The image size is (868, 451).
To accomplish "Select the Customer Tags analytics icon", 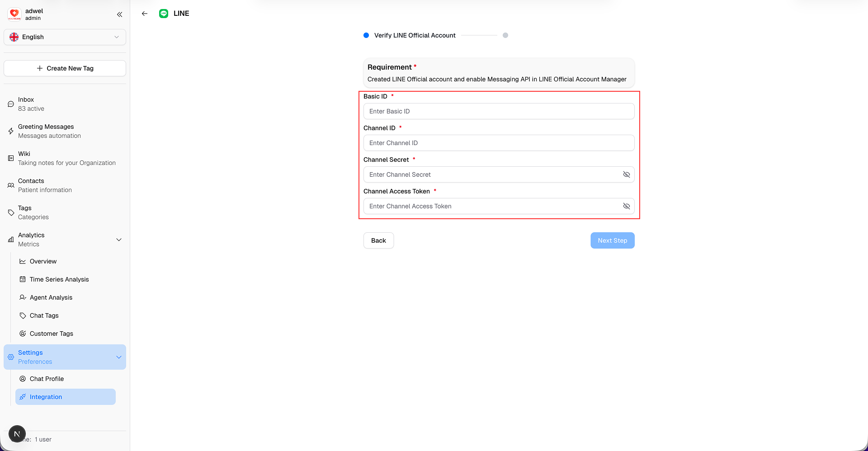I will [x=22, y=334].
